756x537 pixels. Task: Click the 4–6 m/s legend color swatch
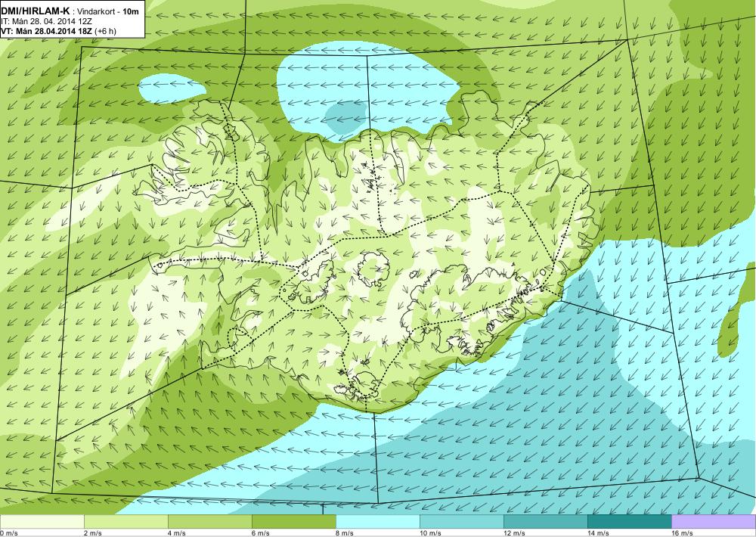209,522
